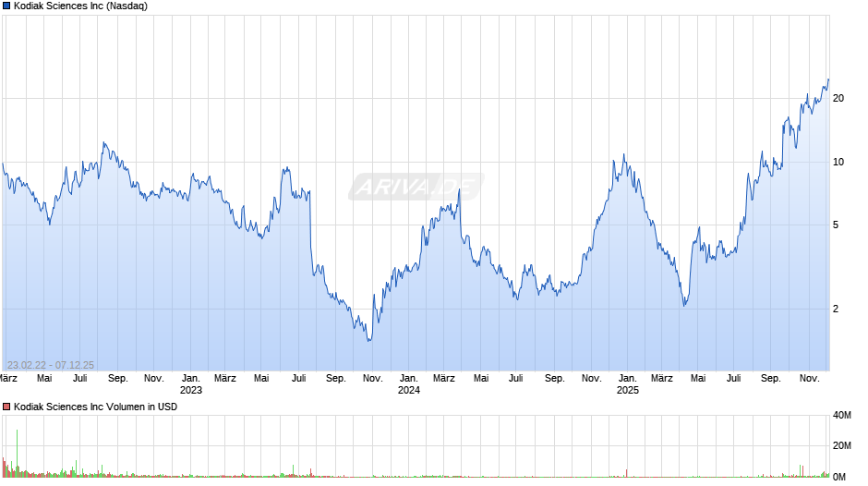The image size is (868, 486).
Task: Click the volume axis label 20M
Action: coord(841,445)
